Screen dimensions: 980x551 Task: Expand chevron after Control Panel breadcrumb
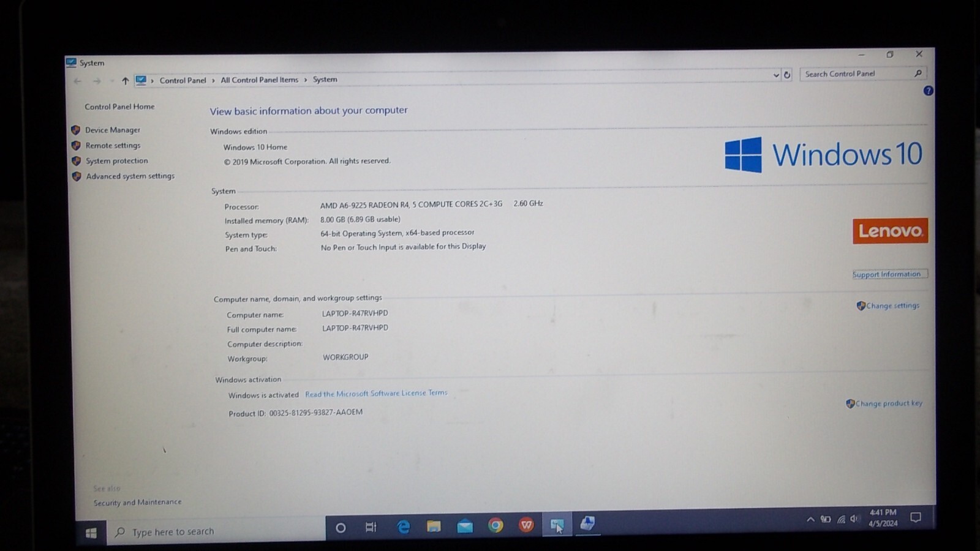point(213,80)
